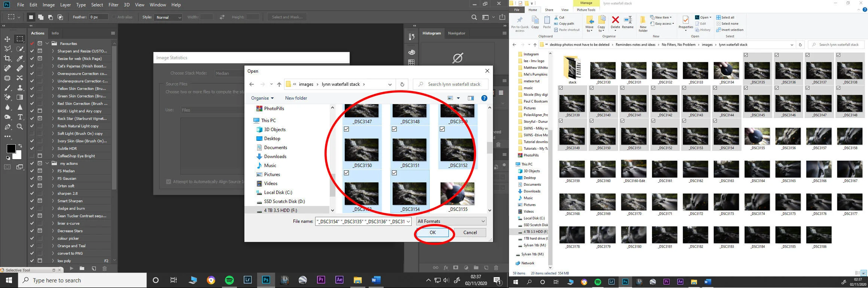Toggle the Orton soft action checkmark
868x288 pixels.
click(32, 186)
